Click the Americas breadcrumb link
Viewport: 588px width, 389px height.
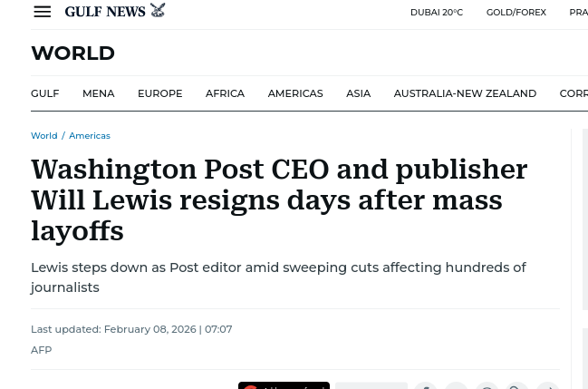point(90,136)
